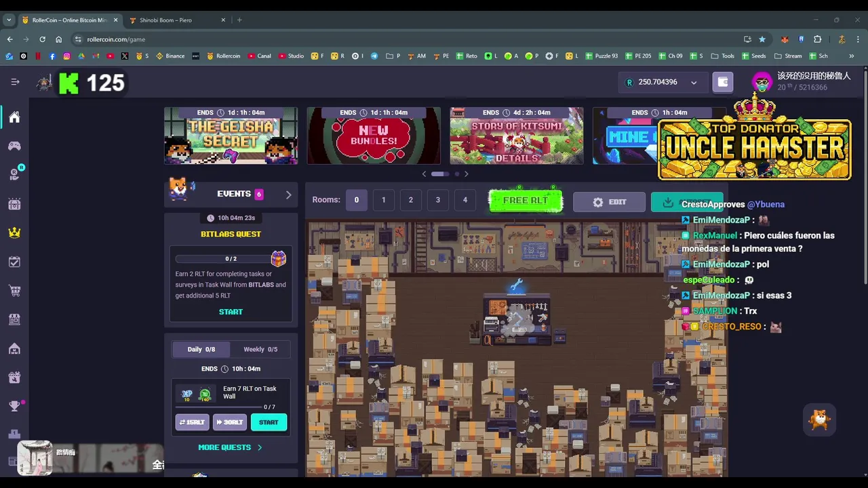Viewport: 868px width, 488px height.
Task: Open the user avatar profile picture
Action: (x=762, y=82)
